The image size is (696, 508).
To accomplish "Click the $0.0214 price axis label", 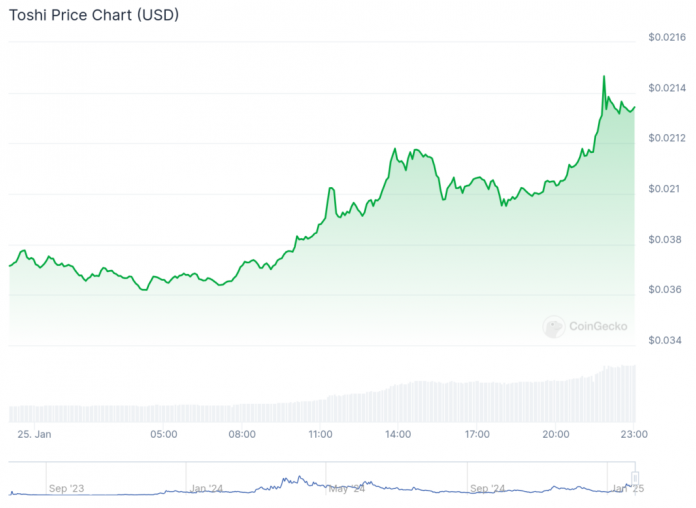I will pos(667,89).
